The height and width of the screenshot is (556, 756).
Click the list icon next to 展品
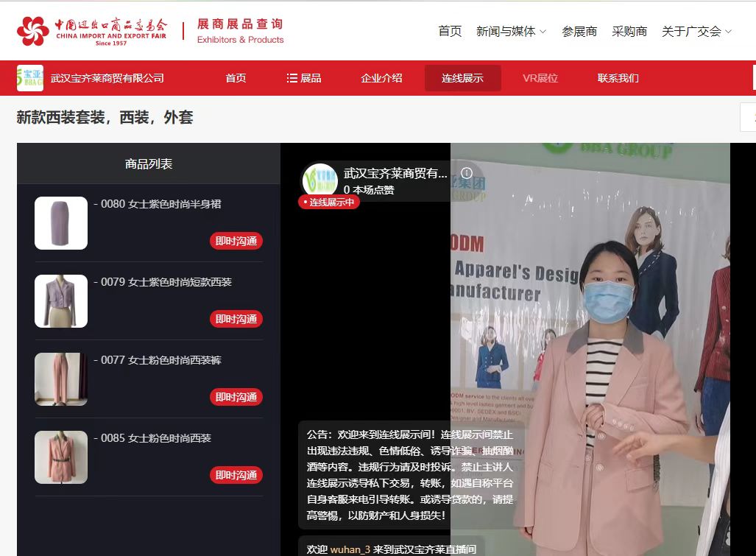point(290,77)
